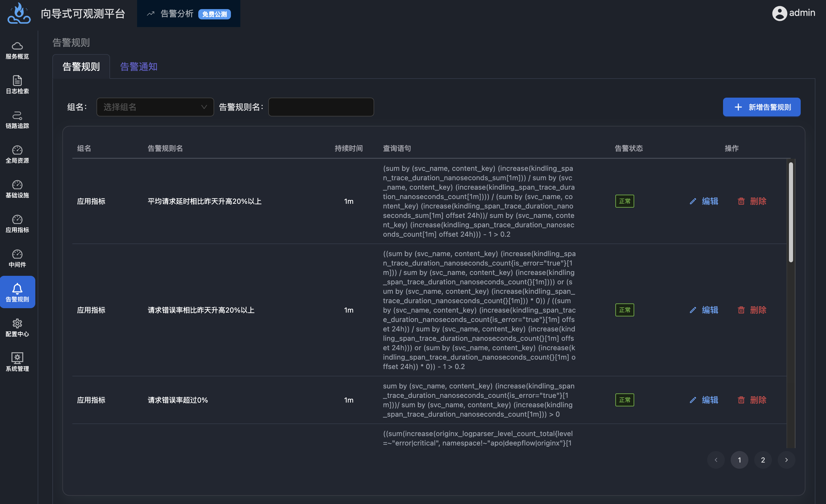Open the 服务概览 cloud icon
Screen dimensions: 826x504
(x=17, y=46)
